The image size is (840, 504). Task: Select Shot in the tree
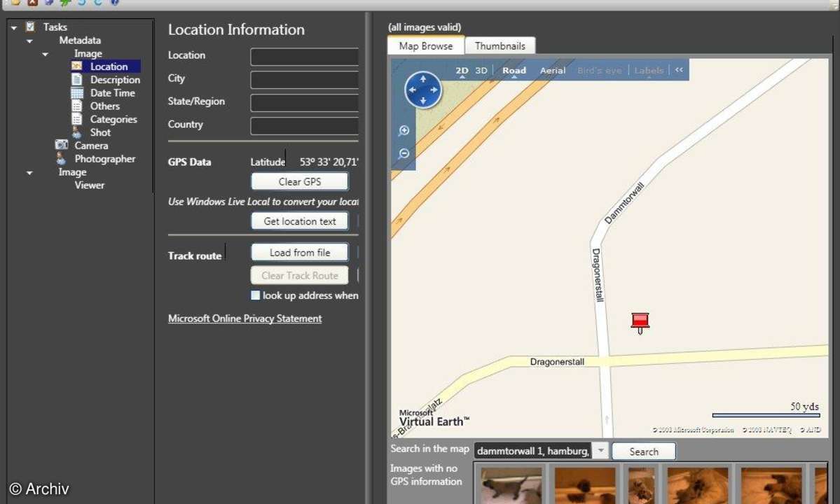100,132
